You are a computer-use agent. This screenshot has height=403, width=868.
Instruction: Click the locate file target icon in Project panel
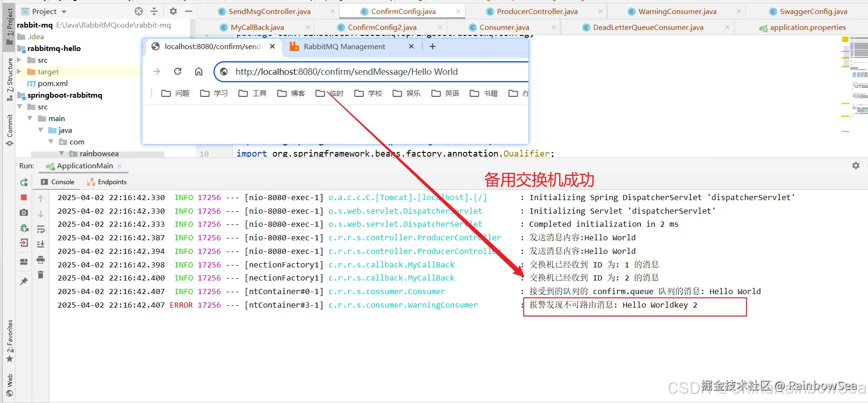coord(139,11)
